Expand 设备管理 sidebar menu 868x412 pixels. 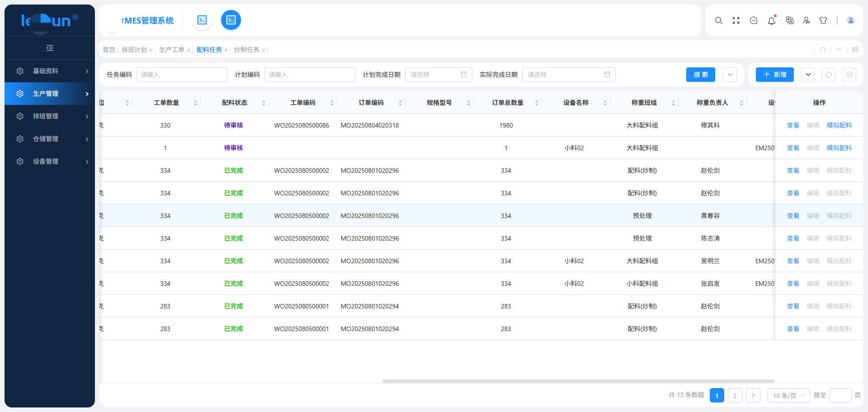point(50,161)
